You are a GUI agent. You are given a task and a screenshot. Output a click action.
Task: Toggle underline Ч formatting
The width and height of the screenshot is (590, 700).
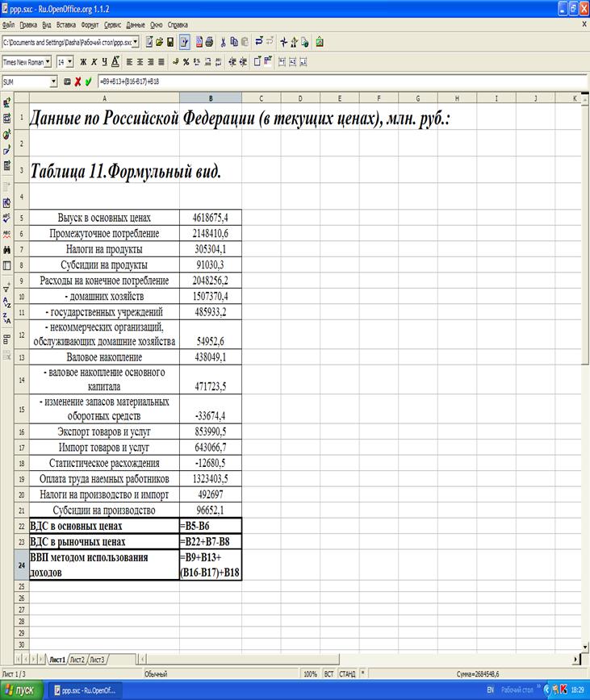[104, 62]
